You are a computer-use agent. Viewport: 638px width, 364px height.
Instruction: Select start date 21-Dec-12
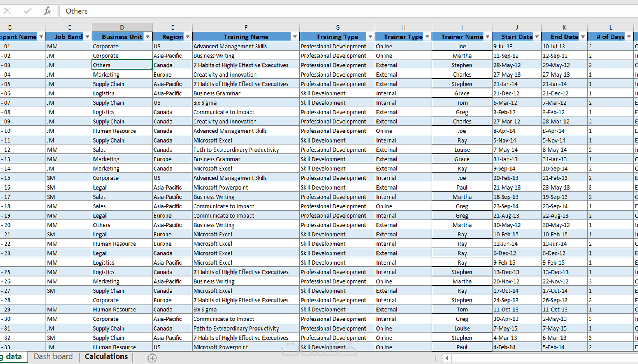coord(517,93)
